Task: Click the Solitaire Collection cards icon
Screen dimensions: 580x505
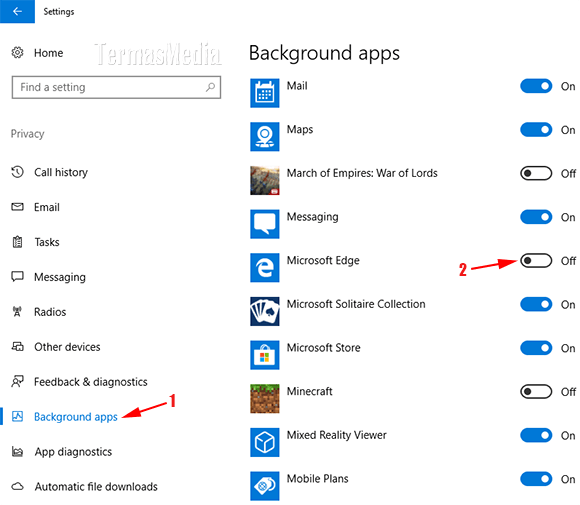Action: pos(264,311)
